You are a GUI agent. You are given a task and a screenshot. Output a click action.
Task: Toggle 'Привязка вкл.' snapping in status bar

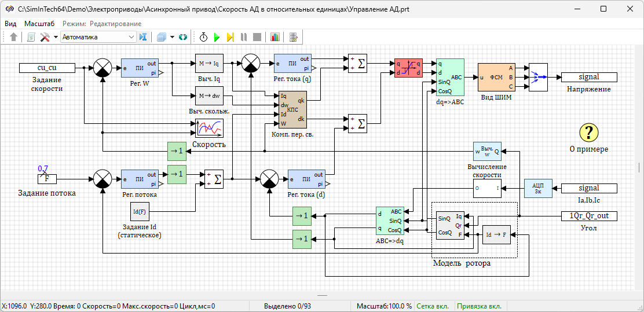pyautogui.click(x=480, y=306)
